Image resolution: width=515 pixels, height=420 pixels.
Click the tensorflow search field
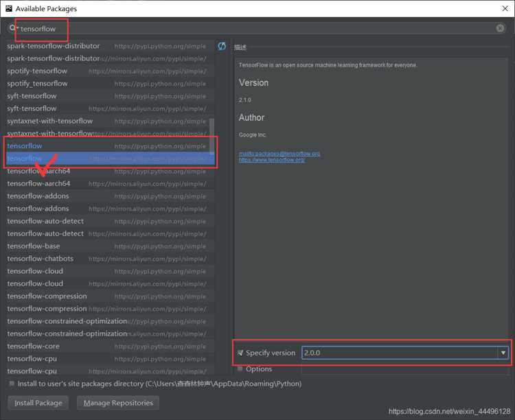pyautogui.click(x=256, y=29)
